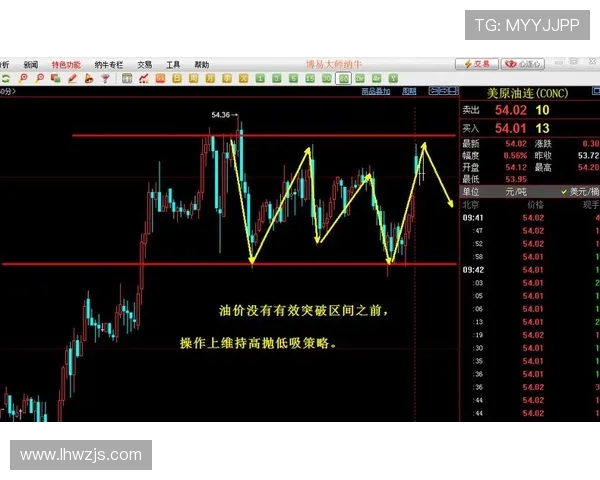600x480 pixels.
Task: Click the first magnifier zoom icon
Action: [x=23, y=78]
